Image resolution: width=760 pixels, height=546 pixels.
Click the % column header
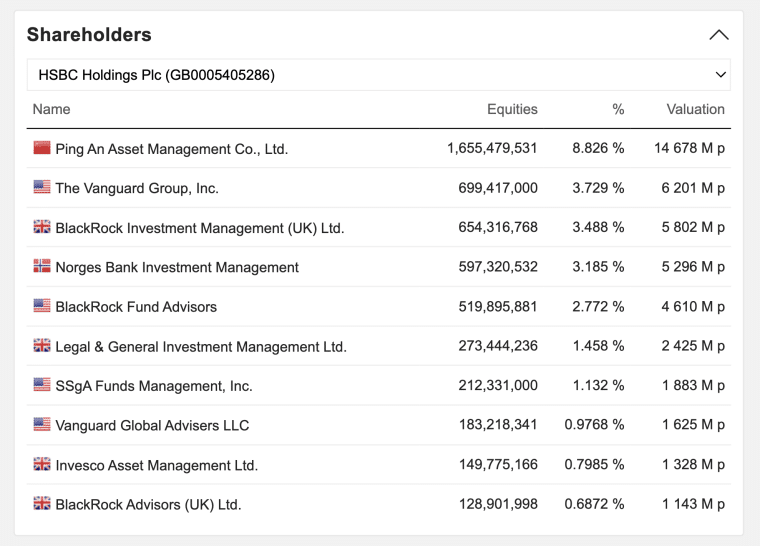pos(618,109)
